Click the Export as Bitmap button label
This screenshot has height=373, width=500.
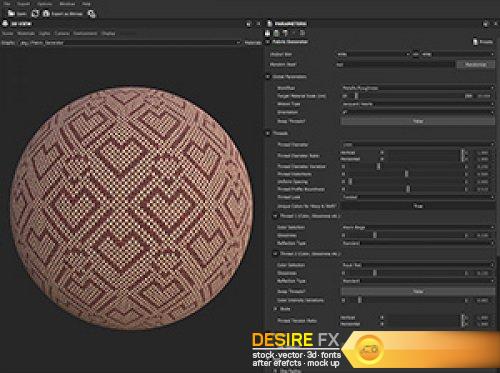67,14
